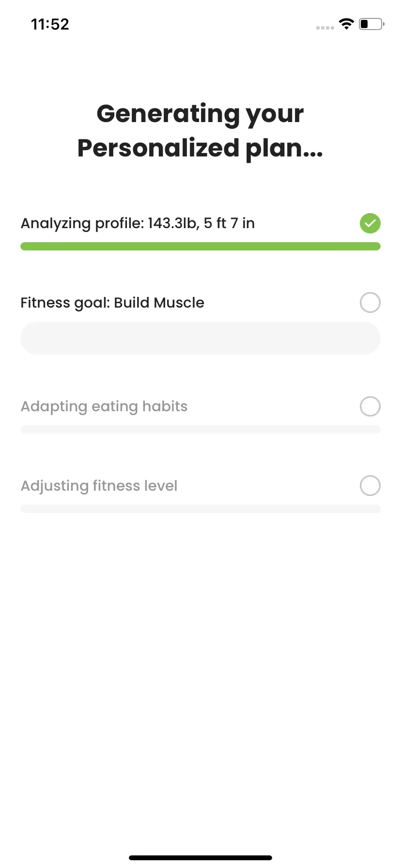Tap the 'Adjusting fitness level' step label
The image size is (401, 868).
99,486
